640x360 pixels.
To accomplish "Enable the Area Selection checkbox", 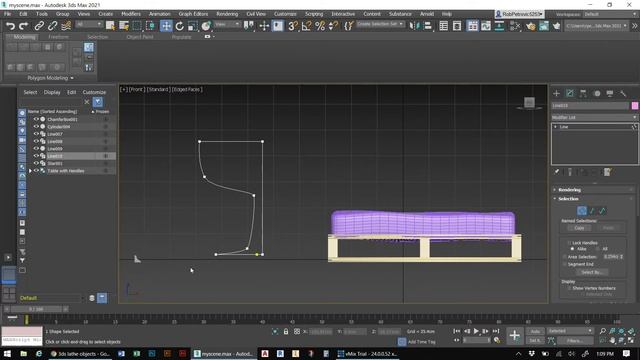I will [564, 257].
